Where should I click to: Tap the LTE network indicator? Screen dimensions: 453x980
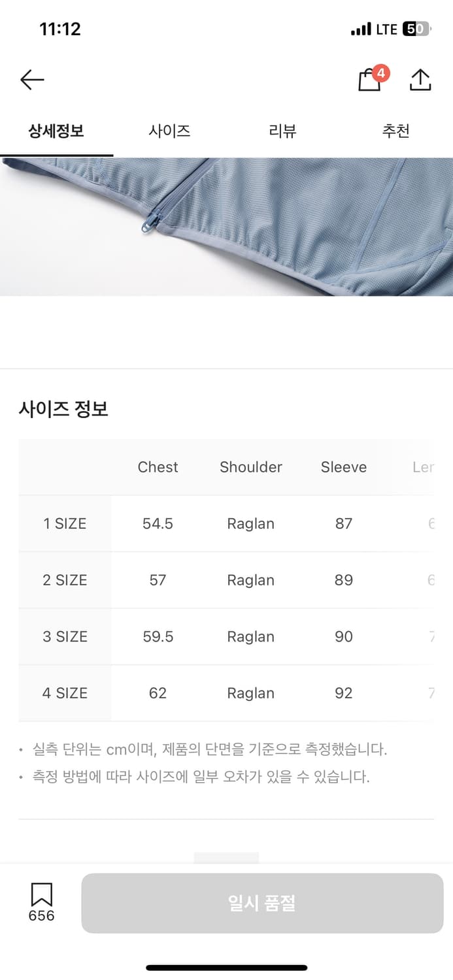(x=386, y=29)
